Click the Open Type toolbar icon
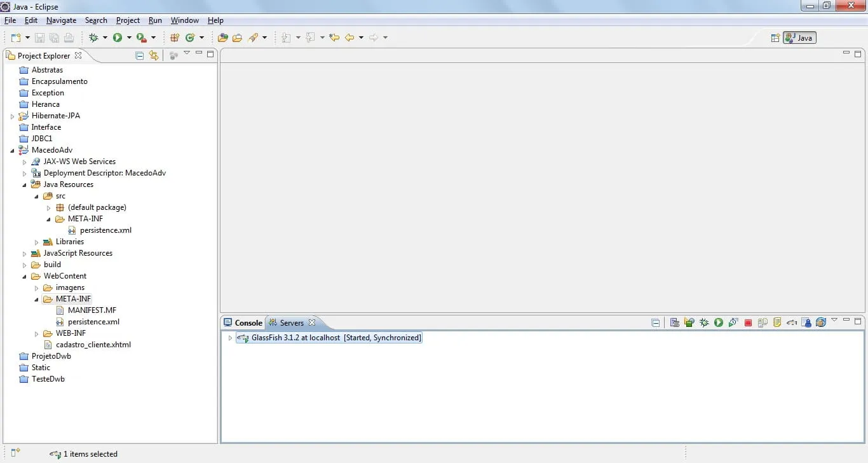 (222, 38)
